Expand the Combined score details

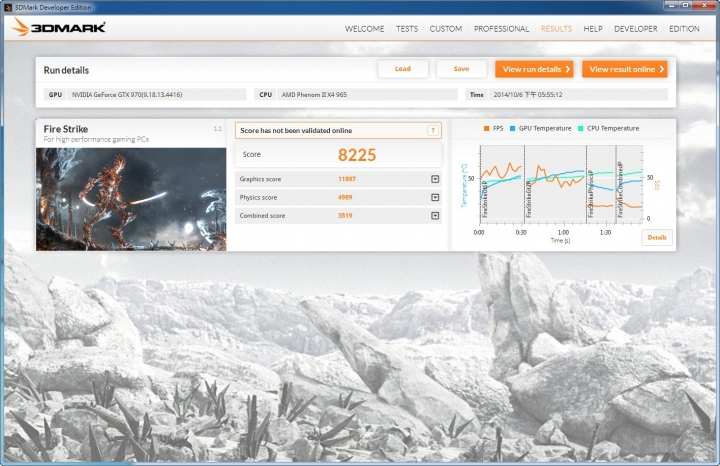pos(435,215)
